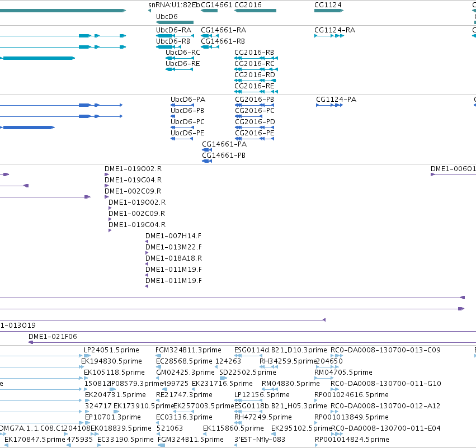Click the CG2016-PE protein label
The image size is (476, 448).
click(255, 133)
